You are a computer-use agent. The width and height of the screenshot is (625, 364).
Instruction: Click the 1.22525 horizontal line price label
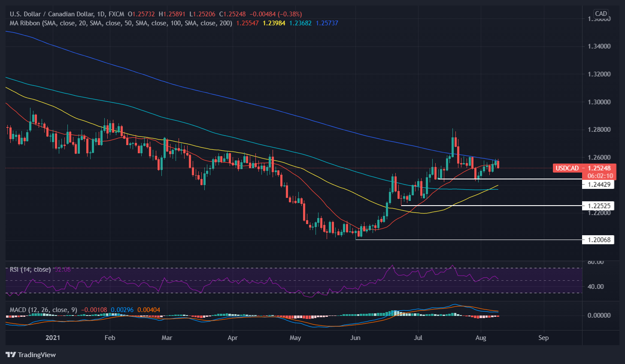click(598, 206)
